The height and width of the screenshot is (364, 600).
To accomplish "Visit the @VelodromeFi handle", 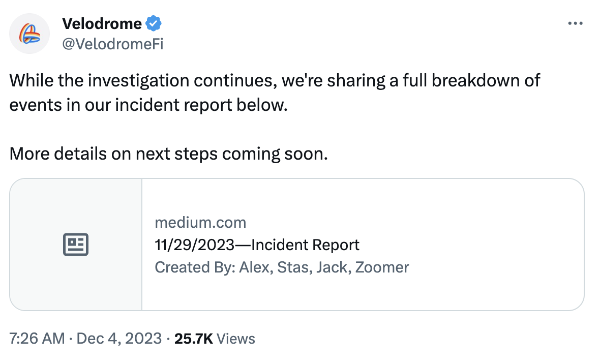I will (112, 44).
